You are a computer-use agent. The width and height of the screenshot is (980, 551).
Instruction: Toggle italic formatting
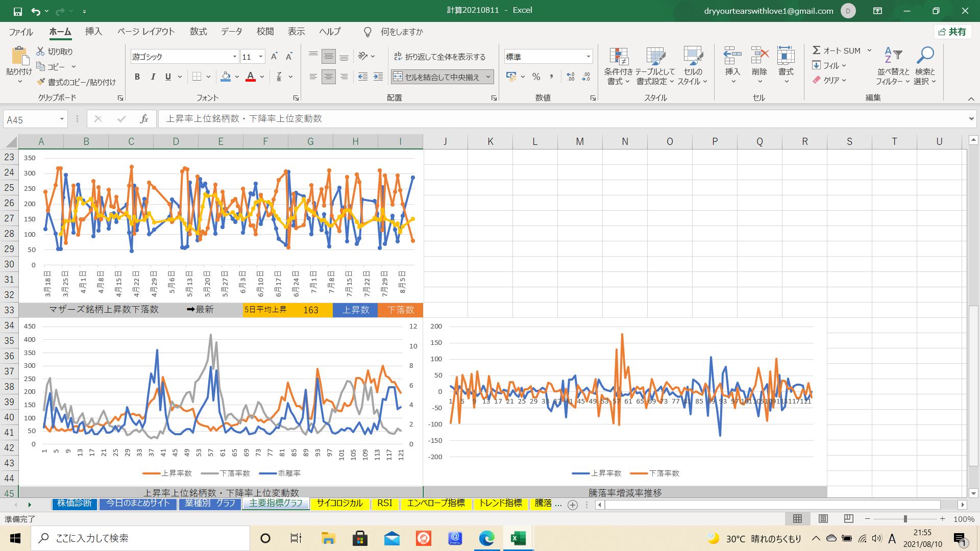tap(153, 77)
